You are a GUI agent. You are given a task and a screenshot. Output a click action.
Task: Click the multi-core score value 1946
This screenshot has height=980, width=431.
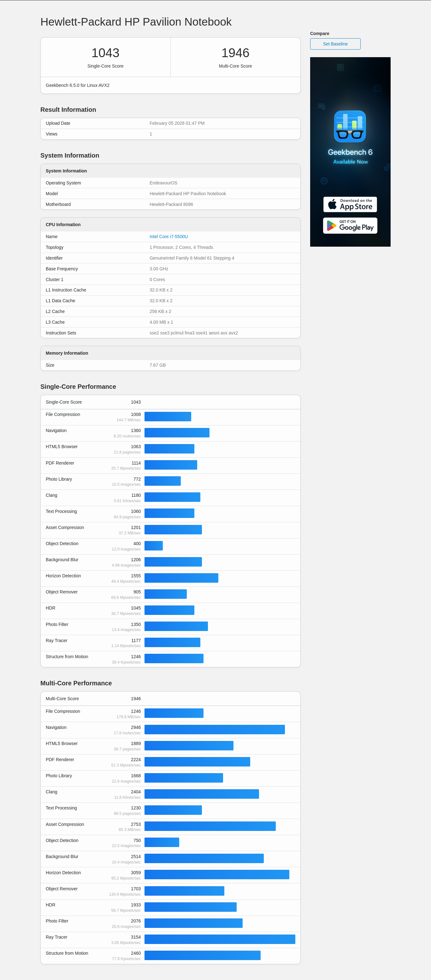(x=235, y=53)
